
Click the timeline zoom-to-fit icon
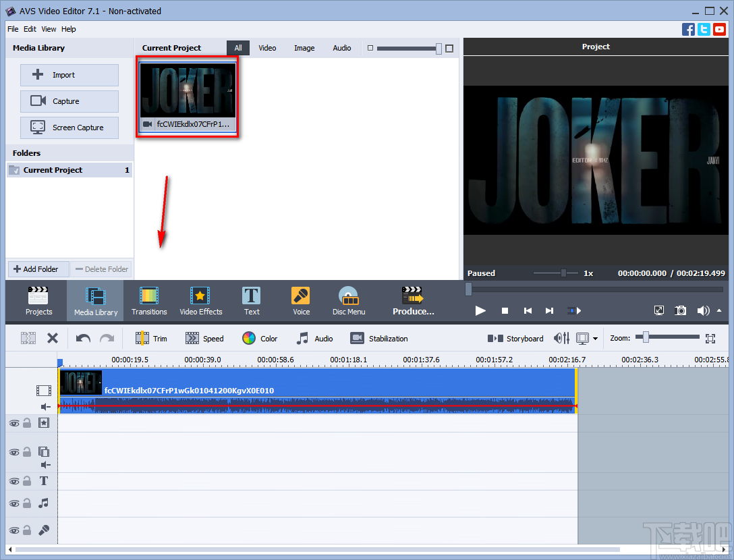coord(710,338)
